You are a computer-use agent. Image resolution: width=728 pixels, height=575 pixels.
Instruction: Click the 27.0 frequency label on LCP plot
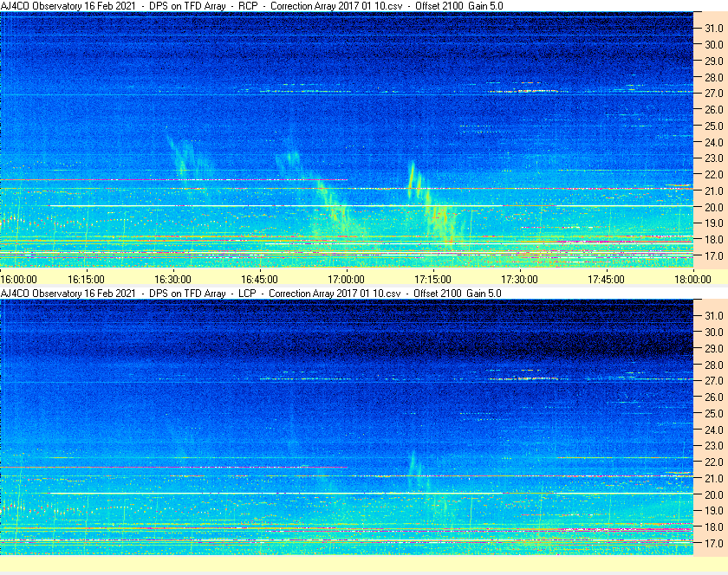coord(714,381)
